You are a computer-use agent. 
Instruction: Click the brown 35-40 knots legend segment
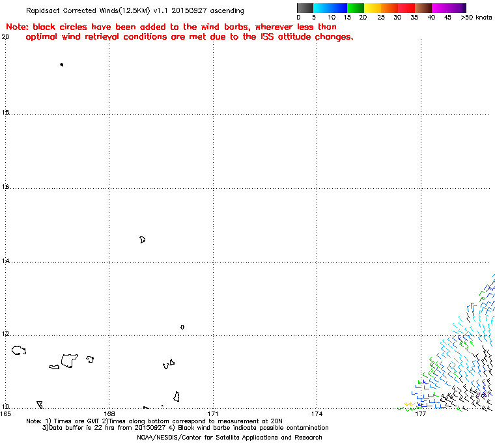pyautogui.click(x=423, y=8)
